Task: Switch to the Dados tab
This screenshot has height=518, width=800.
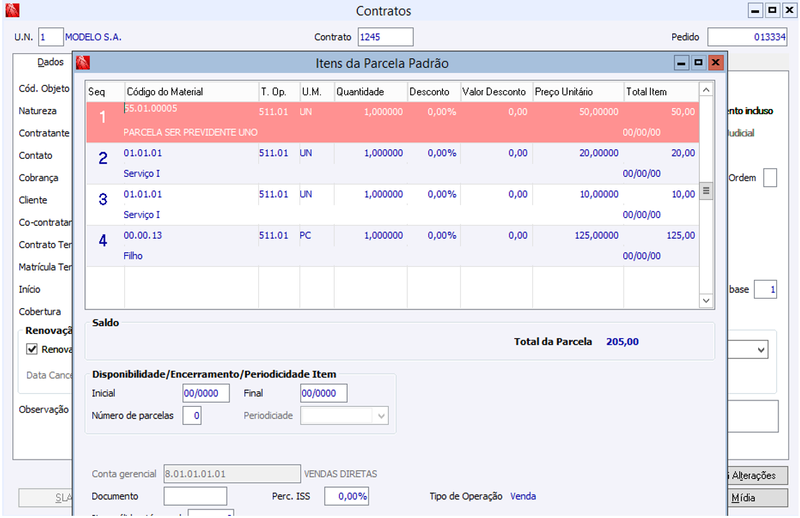Action: coord(50,62)
